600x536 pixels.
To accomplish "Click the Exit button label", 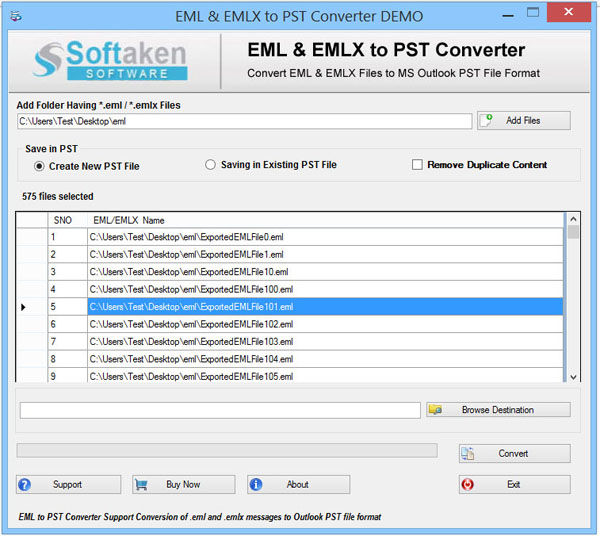I will point(513,484).
